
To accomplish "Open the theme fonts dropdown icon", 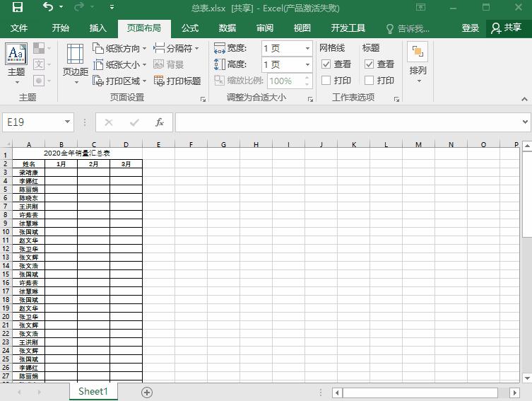I will pyautogui.click(x=42, y=64).
